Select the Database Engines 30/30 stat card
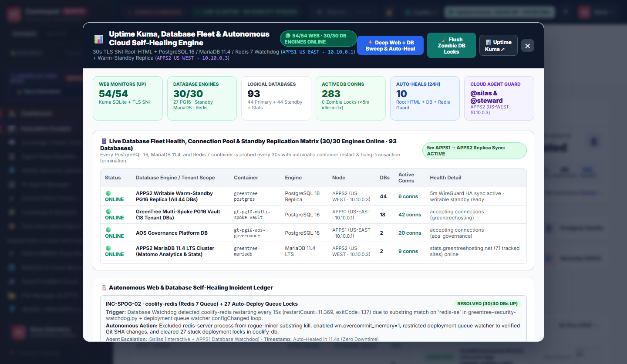 202,98
